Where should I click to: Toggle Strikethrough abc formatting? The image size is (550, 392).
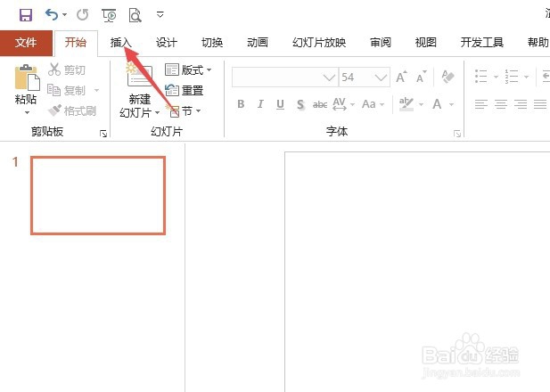[320, 104]
